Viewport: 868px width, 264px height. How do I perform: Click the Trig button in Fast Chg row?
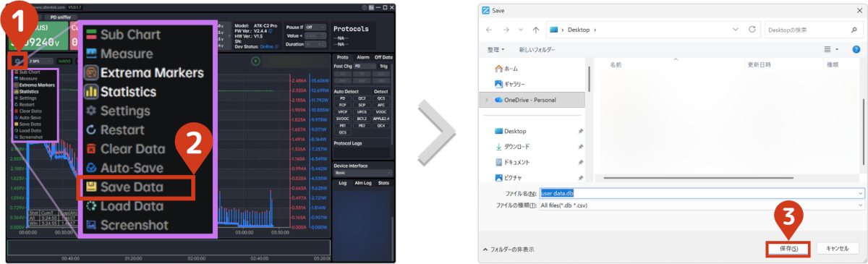pyautogui.click(x=383, y=67)
